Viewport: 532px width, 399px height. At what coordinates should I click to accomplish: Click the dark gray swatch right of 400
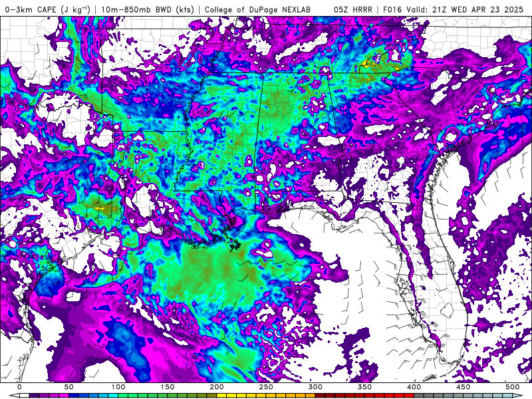(419, 396)
